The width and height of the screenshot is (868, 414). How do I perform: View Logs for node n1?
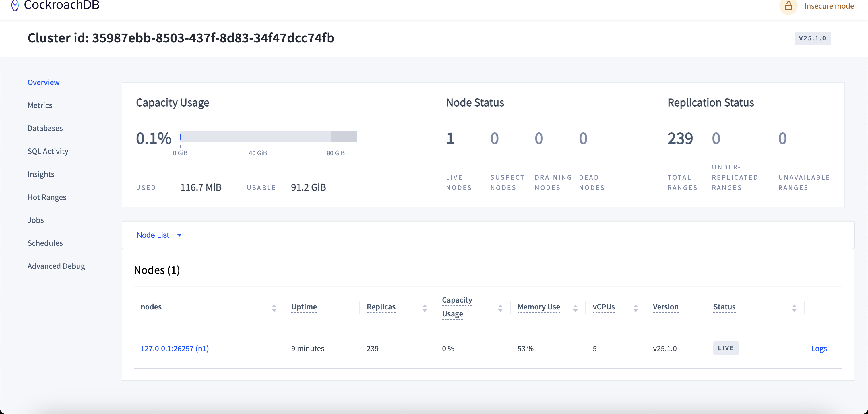pyautogui.click(x=819, y=348)
